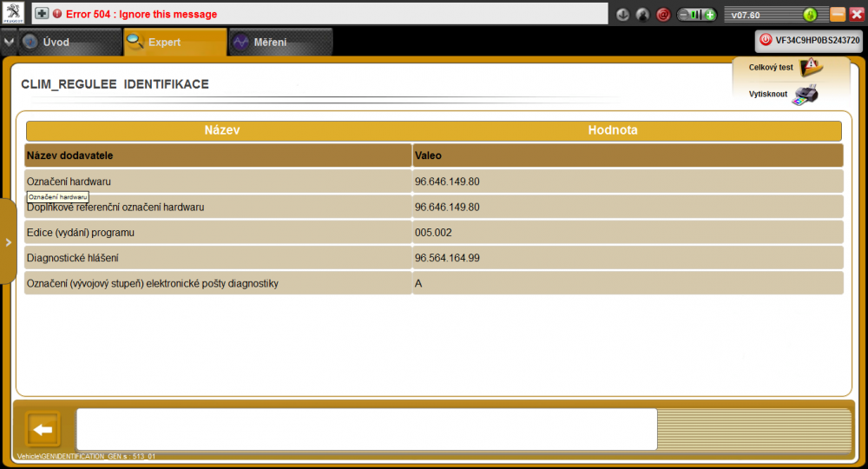Click the red power icon beside VIN
Screen dimensions: 868x469
coord(766,40)
